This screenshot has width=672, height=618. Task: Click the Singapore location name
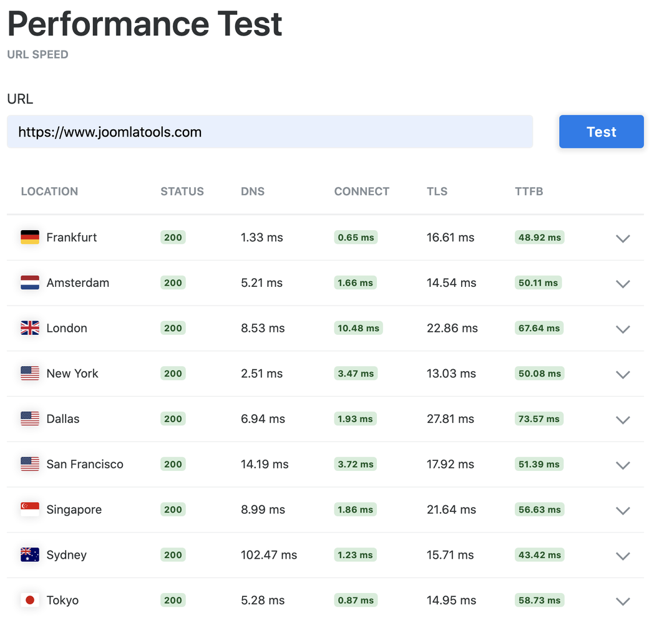tap(74, 510)
